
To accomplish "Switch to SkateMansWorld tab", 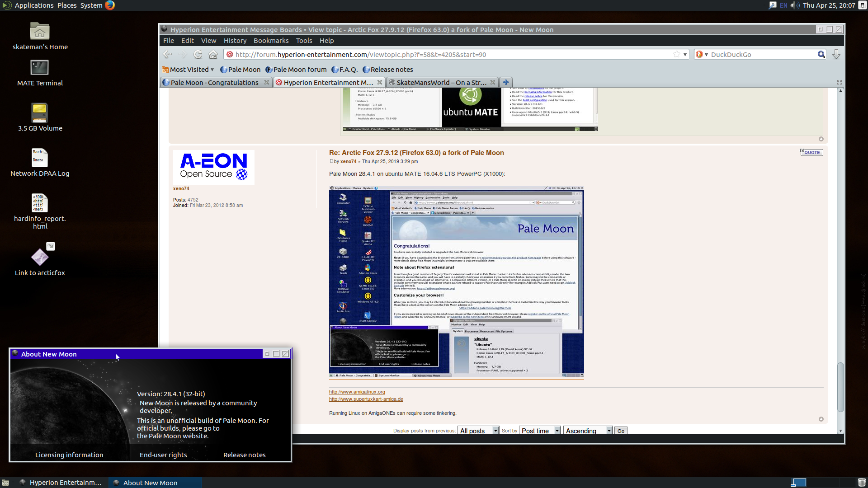I will (x=441, y=82).
